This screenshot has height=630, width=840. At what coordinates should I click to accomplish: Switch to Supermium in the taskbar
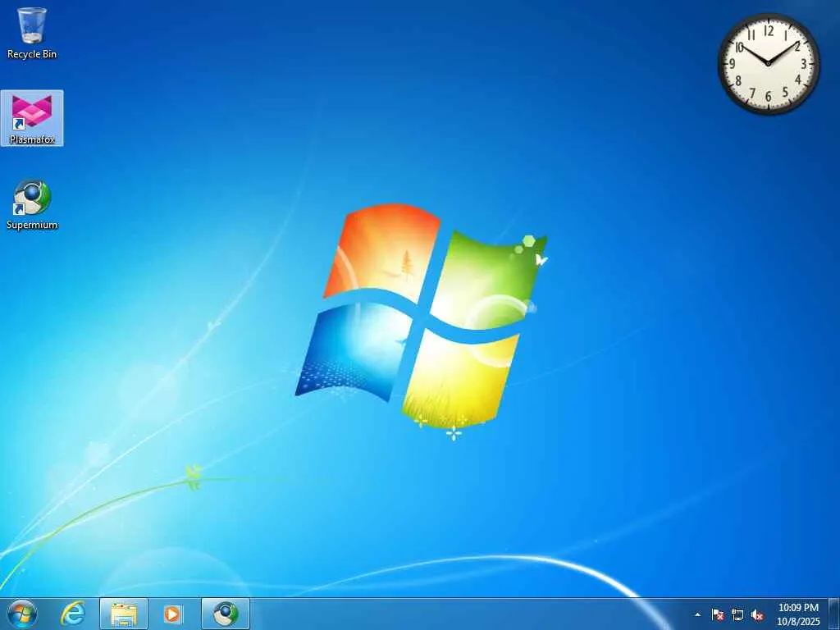pos(226,614)
